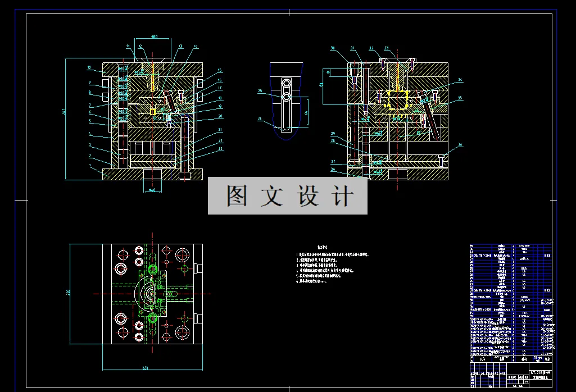Select the sprue bushing at top of left view
Viewport: 576px width, 392px height.
(x=153, y=74)
